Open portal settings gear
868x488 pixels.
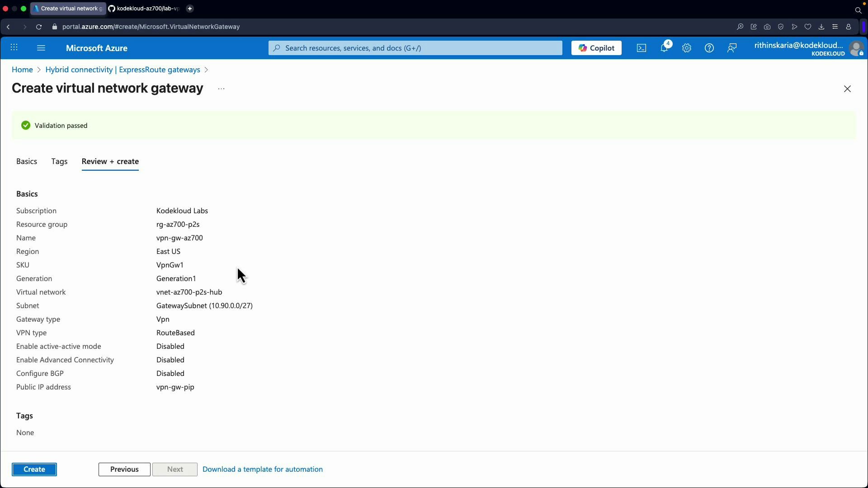[687, 48]
